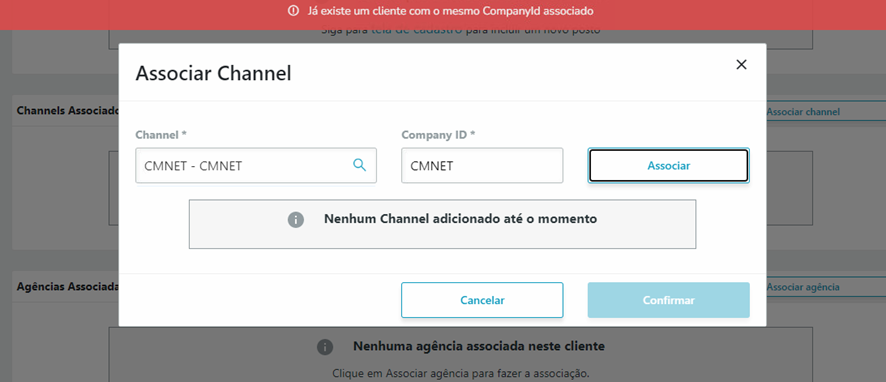Click the Agências Associadas section header
The height and width of the screenshot is (382, 886).
click(x=68, y=286)
